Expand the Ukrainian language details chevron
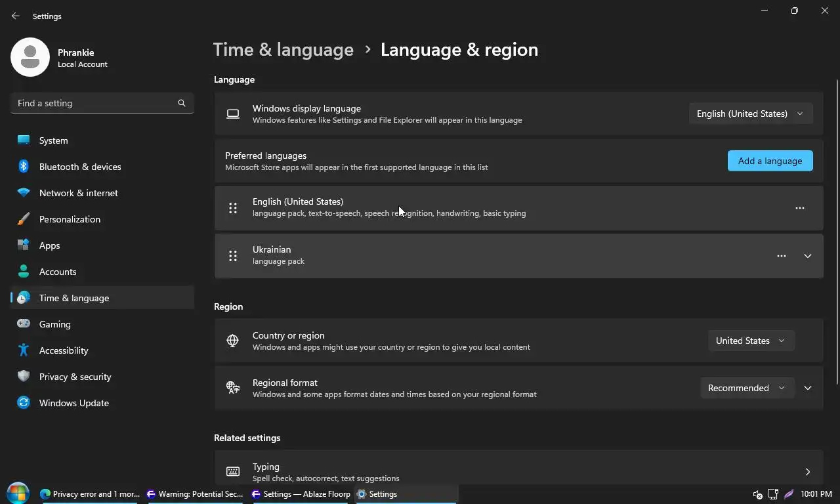 coord(808,256)
